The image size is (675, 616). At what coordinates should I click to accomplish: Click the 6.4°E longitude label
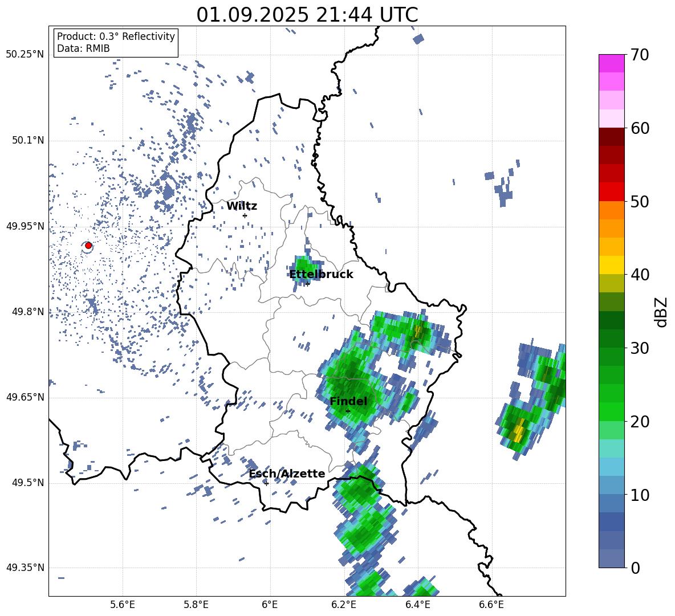(x=417, y=605)
